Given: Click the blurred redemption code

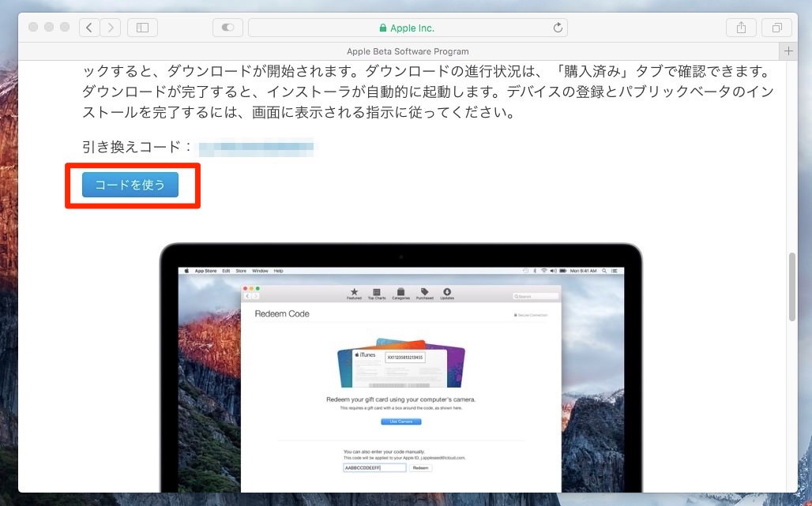Looking at the screenshot, I should (x=256, y=147).
